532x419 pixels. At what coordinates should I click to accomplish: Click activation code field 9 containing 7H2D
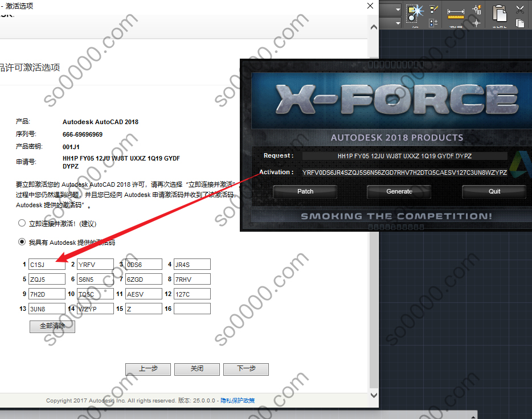(47, 294)
